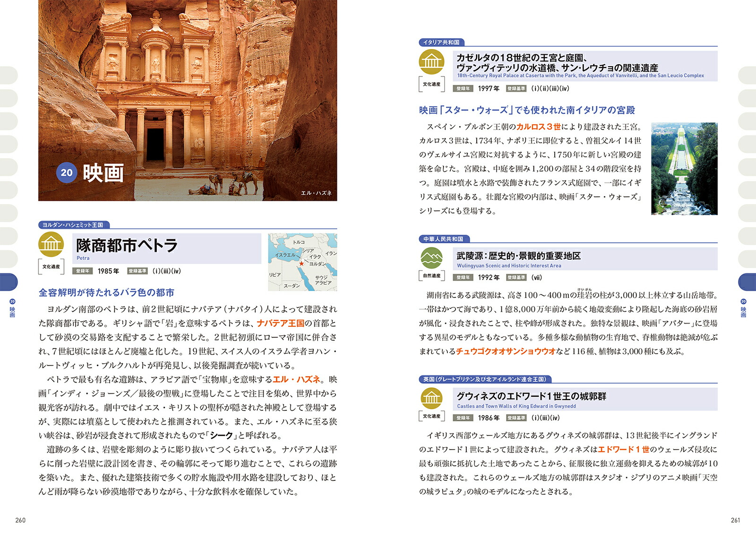Open the Caserta palace garden photo

pyautogui.click(x=684, y=169)
